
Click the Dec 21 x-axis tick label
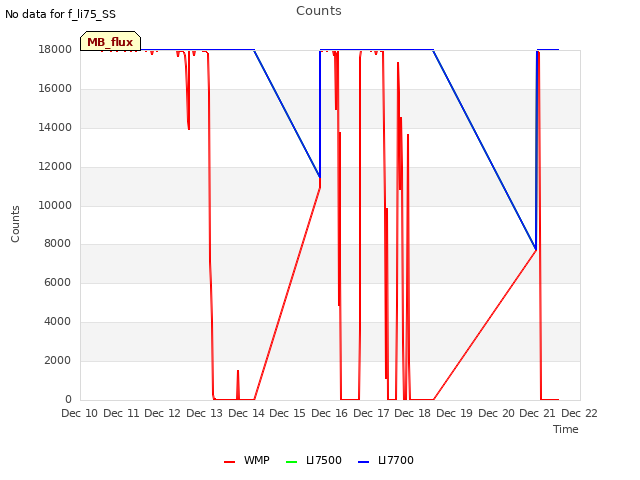click(x=537, y=413)
